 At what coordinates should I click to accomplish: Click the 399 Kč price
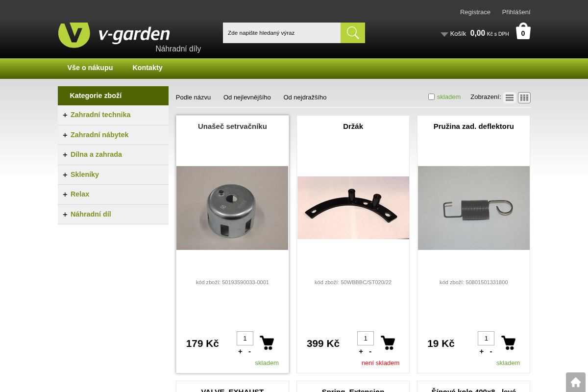pyautogui.click(x=323, y=343)
